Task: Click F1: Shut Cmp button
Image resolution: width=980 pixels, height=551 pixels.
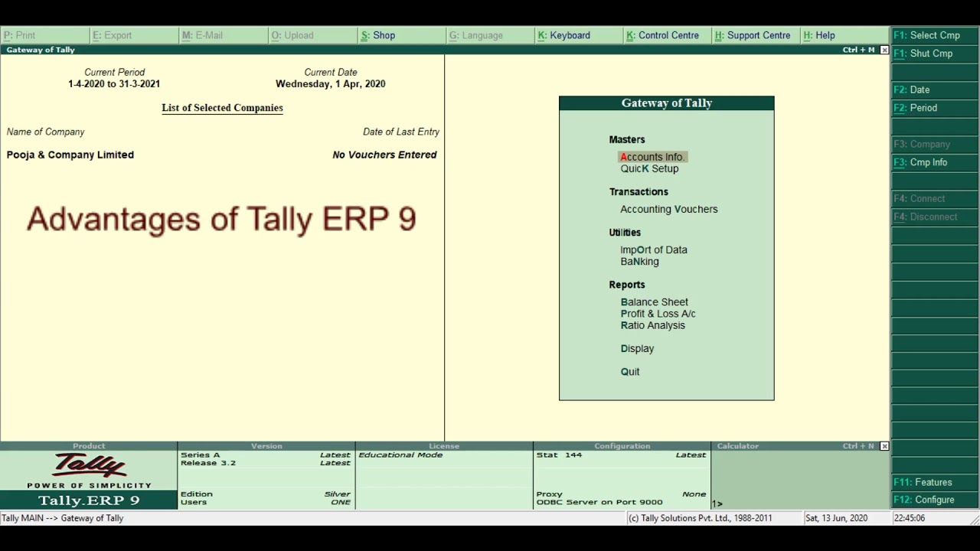Action: tap(935, 54)
